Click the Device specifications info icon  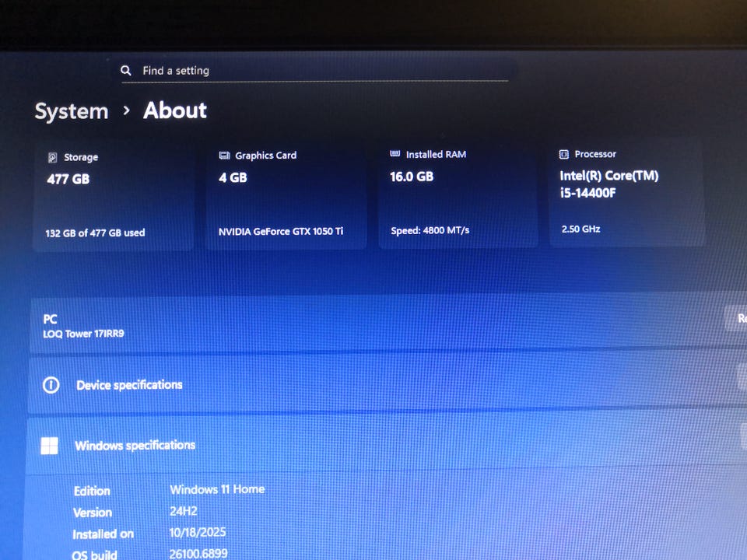coord(51,385)
